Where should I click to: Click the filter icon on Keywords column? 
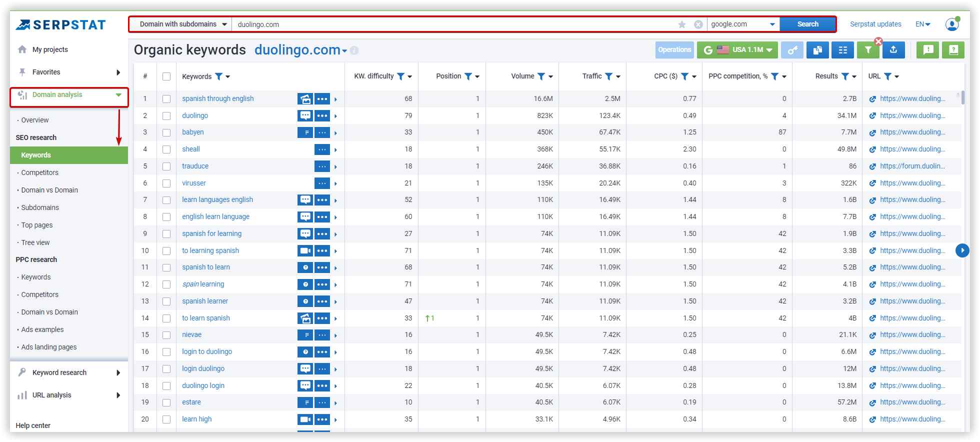coord(218,76)
